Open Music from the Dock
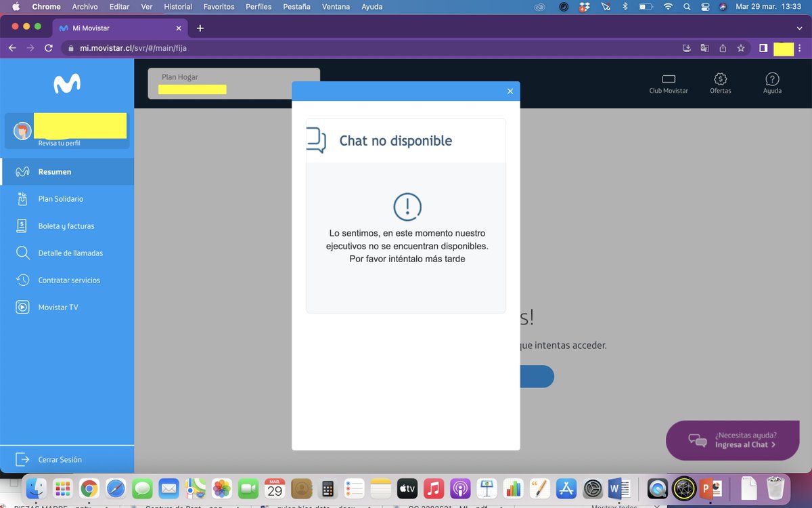Image resolution: width=812 pixels, height=508 pixels. tap(433, 488)
